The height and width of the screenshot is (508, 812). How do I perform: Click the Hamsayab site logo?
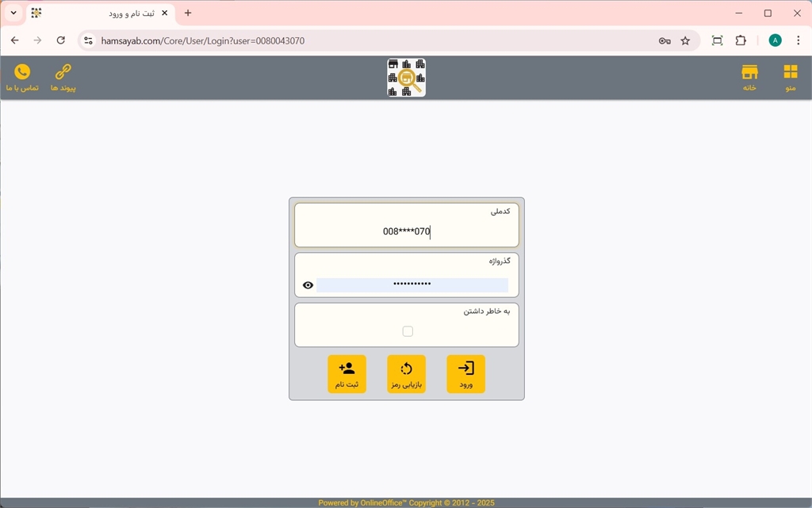tap(406, 78)
